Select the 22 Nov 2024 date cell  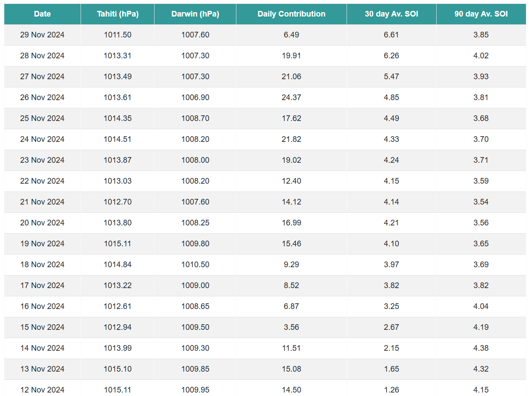[x=42, y=181]
